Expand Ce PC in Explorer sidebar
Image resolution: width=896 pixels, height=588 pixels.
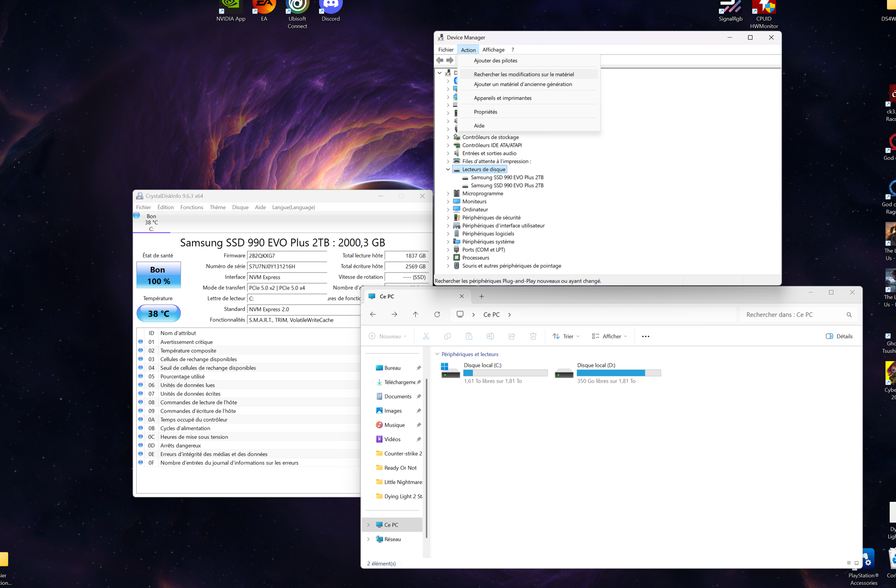[369, 525]
